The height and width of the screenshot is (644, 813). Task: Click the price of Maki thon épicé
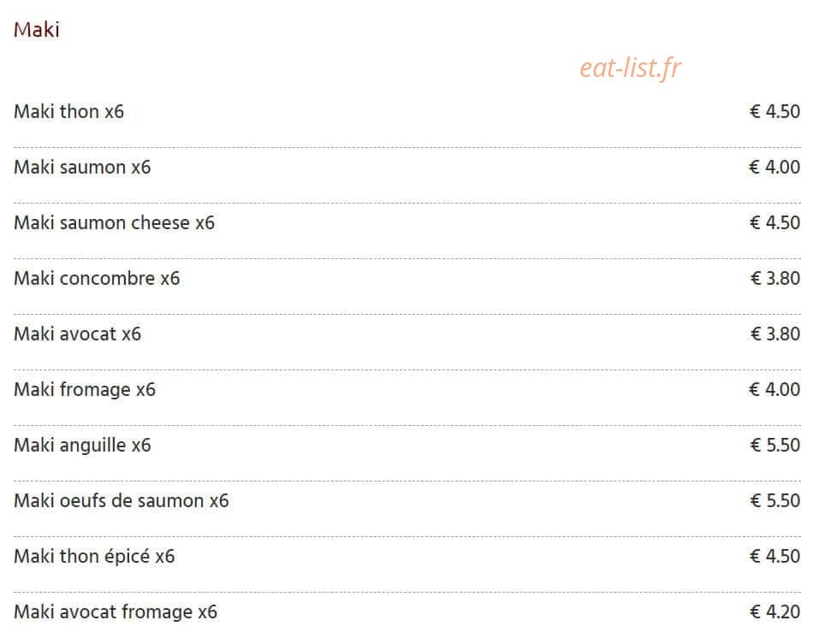coord(774,556)
